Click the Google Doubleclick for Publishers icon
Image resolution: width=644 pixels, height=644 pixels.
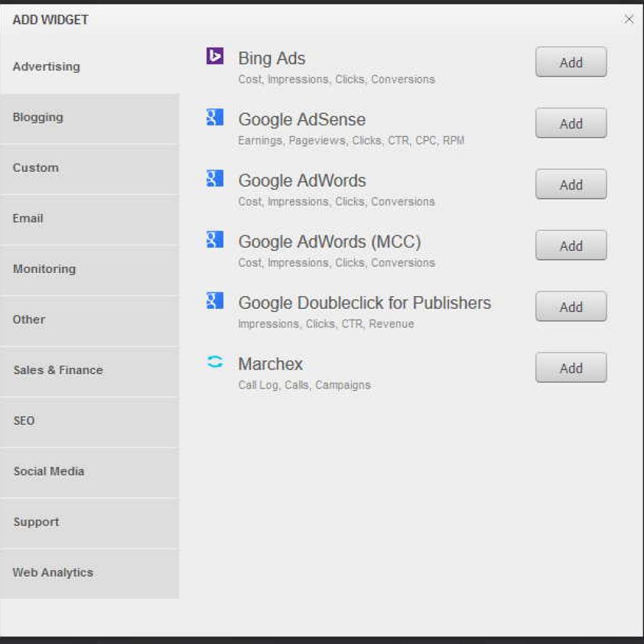tap(215, 300)
